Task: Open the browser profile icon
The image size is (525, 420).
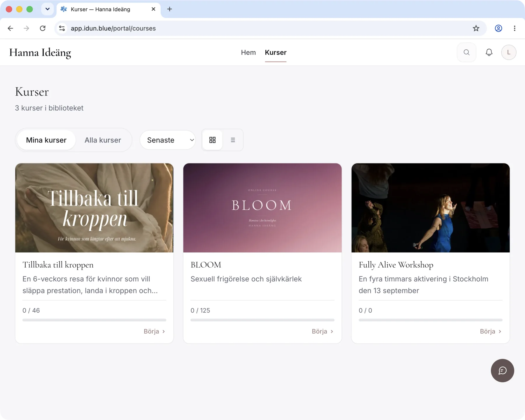Action: pos(498,28)
